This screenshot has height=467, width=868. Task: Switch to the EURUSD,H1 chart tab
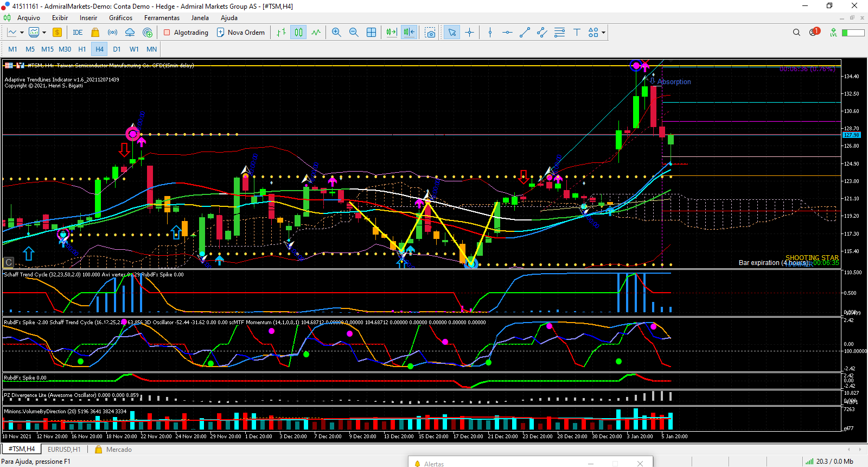click(x=64, y=449)
